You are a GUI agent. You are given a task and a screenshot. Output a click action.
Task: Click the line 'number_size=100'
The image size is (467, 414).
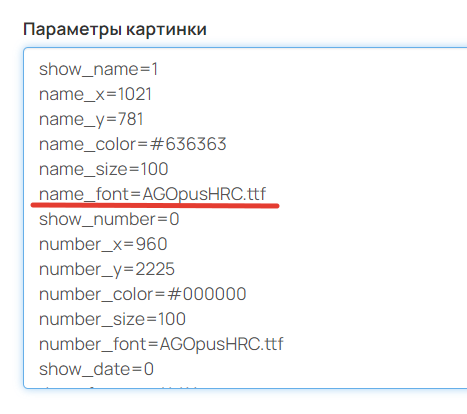click(x=112, y=319)
